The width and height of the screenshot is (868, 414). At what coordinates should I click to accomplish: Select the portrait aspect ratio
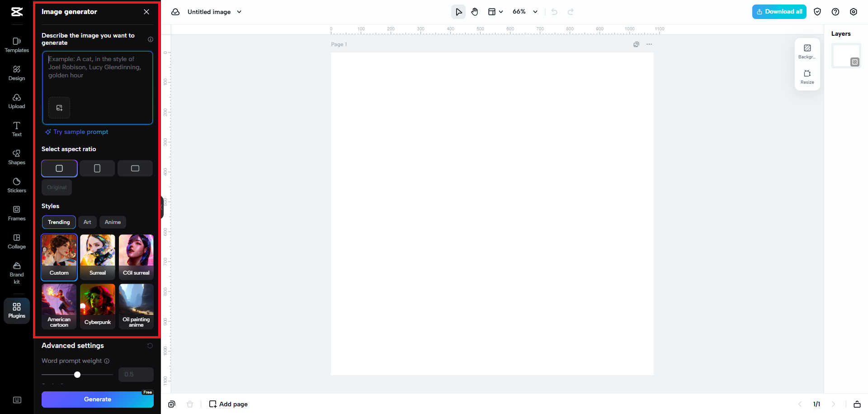click(97, 168)
